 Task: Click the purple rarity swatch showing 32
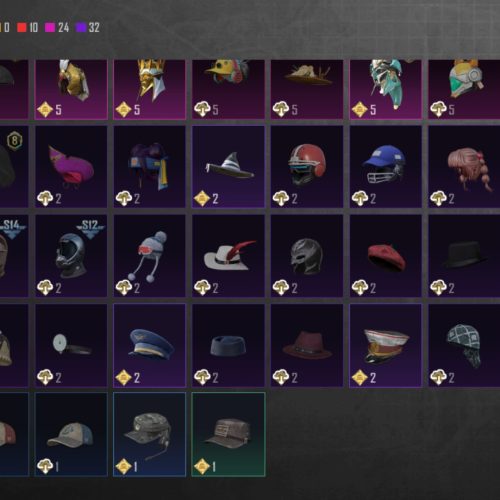pos(81,27)
